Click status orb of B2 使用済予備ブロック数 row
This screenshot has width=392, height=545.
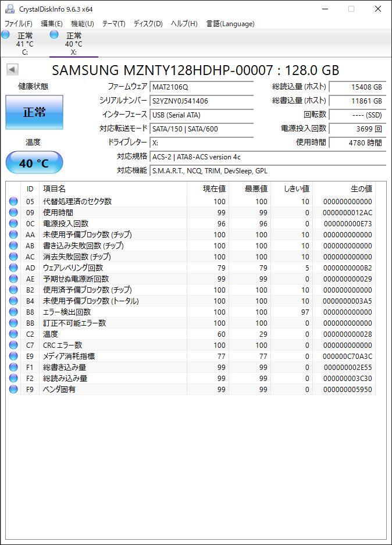[13, 290]
